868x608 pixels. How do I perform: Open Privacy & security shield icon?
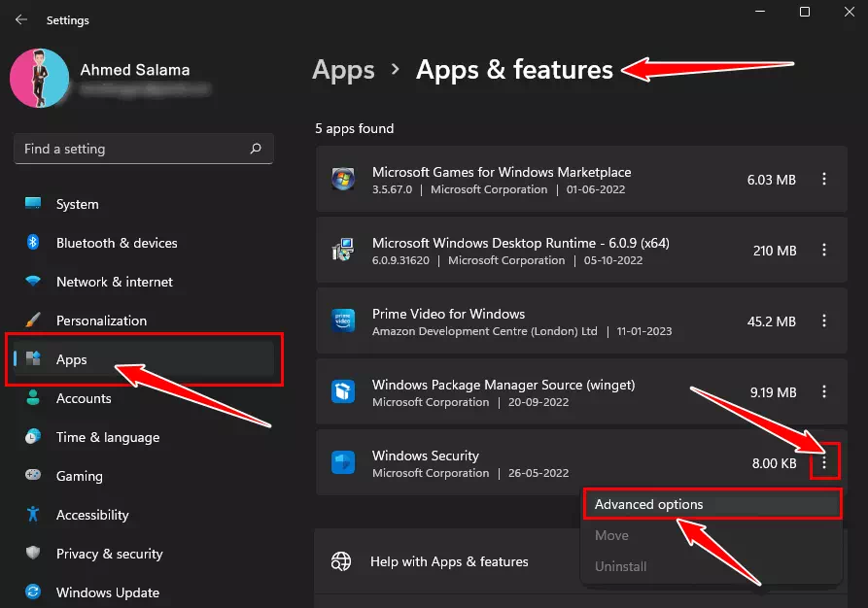point(33,553)
